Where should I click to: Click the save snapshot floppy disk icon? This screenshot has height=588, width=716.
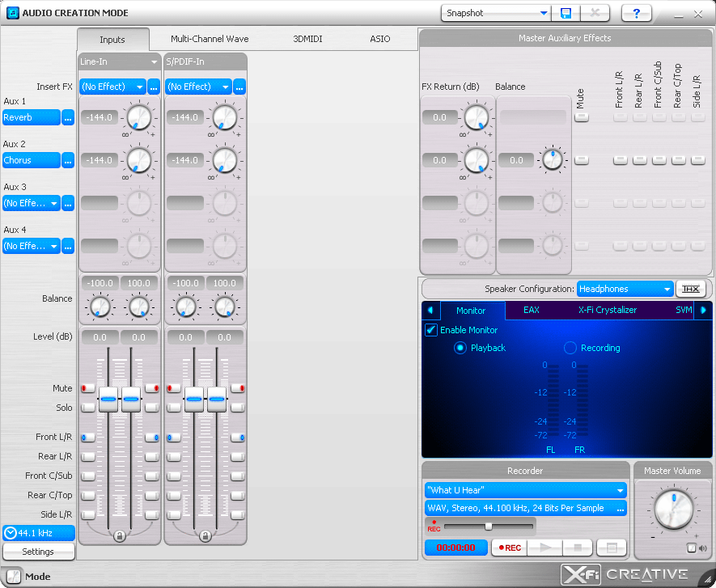click(x=566, y=13)
